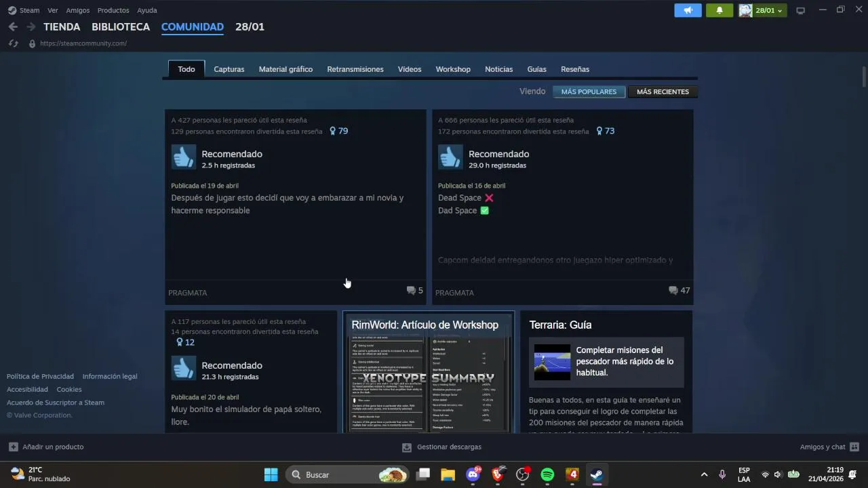Select the MÁS POPULARES view toggle
The image size is (868, 488).
pos(589,91)
